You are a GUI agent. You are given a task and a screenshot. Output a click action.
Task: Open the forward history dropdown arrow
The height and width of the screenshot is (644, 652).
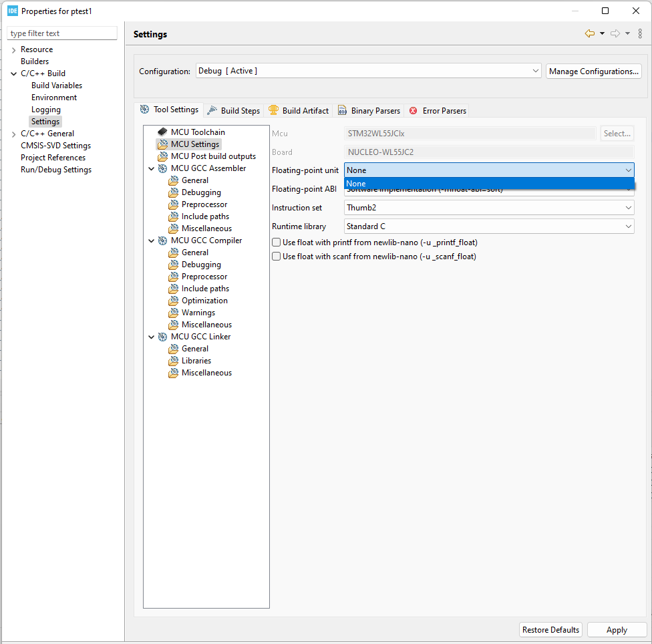(x=627, y=33)
